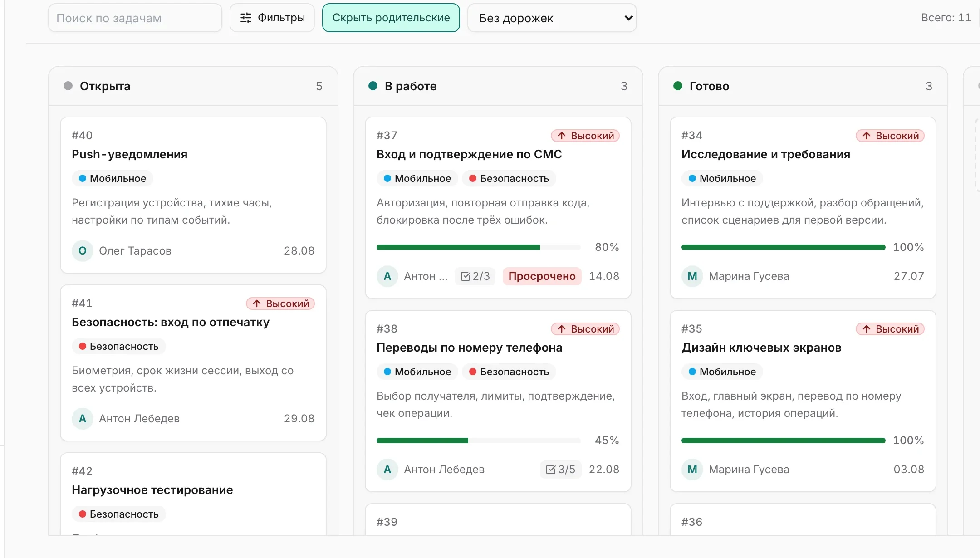Click the count 5 in Открыта column

click(x=319, y=86)
